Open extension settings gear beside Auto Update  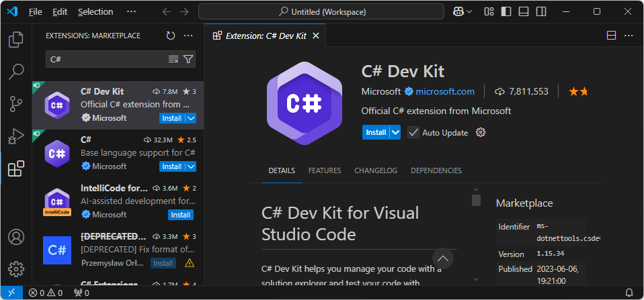point(481,132)
